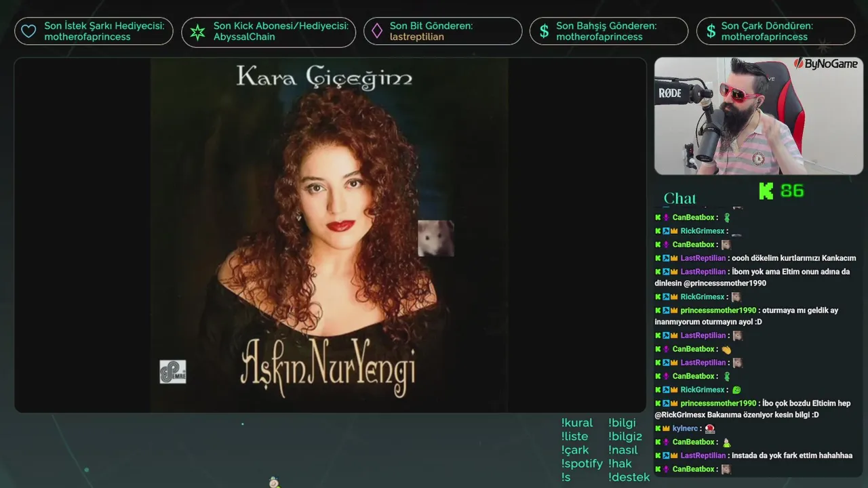Click the !hak command text

click(620, 464)
